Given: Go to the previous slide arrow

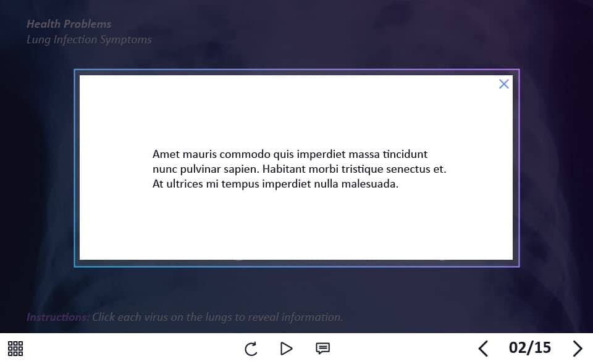Looking at the screenshot, I should pos(483,349).
